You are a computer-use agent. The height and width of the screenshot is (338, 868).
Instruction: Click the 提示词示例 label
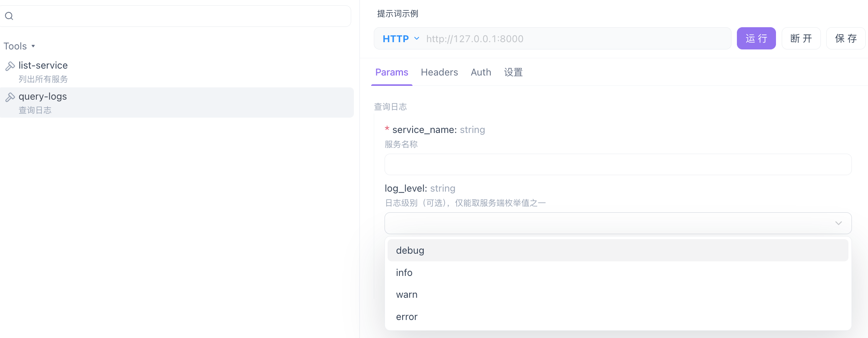(398, 14)
